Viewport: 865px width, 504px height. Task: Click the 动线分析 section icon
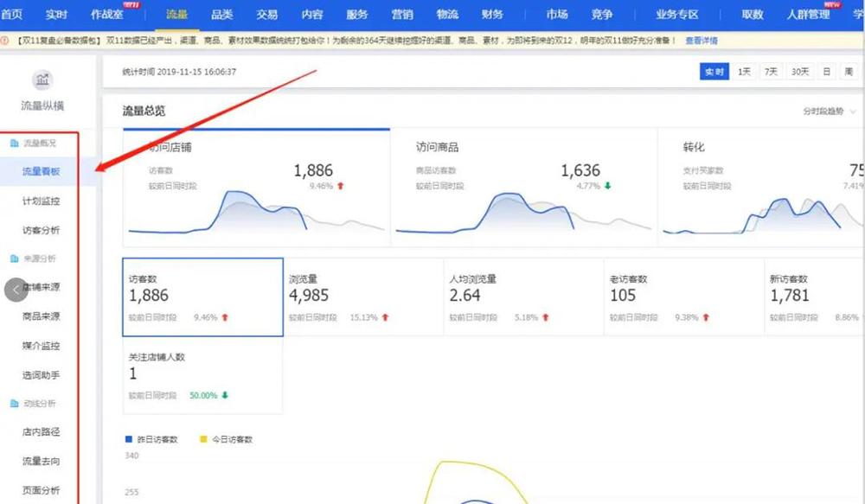[14, 404]
